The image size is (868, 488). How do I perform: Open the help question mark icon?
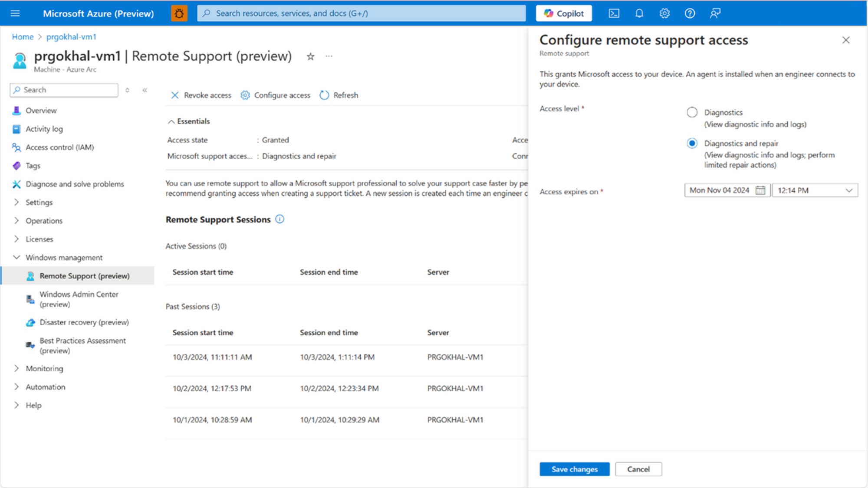690,13
